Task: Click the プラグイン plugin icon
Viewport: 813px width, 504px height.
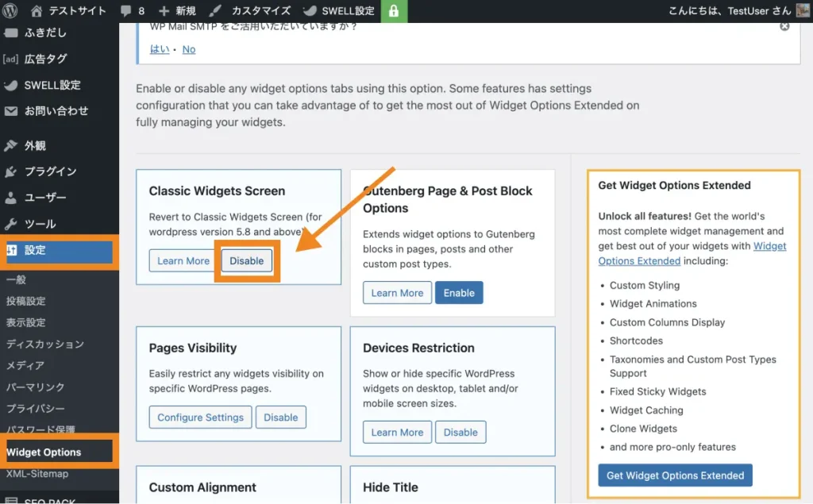Action: tap(11, 172)
